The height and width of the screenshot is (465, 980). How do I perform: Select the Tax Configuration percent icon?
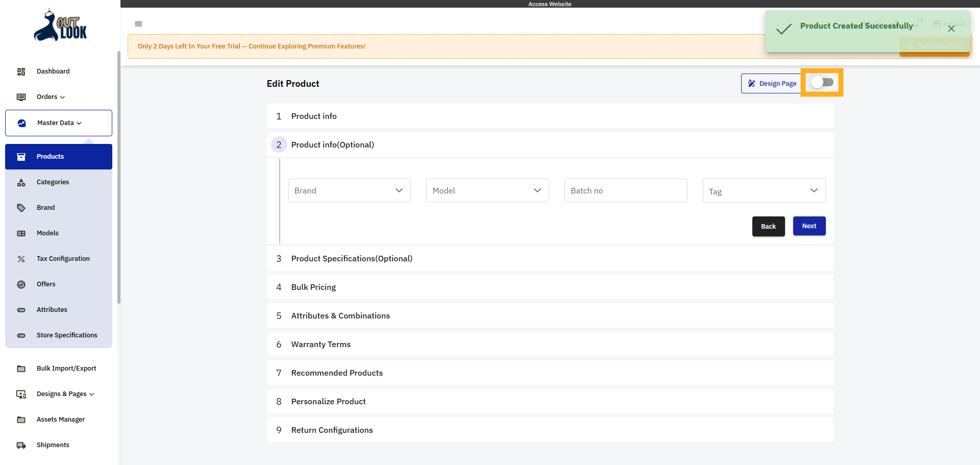pyautogui.click(x=21, y=259)
